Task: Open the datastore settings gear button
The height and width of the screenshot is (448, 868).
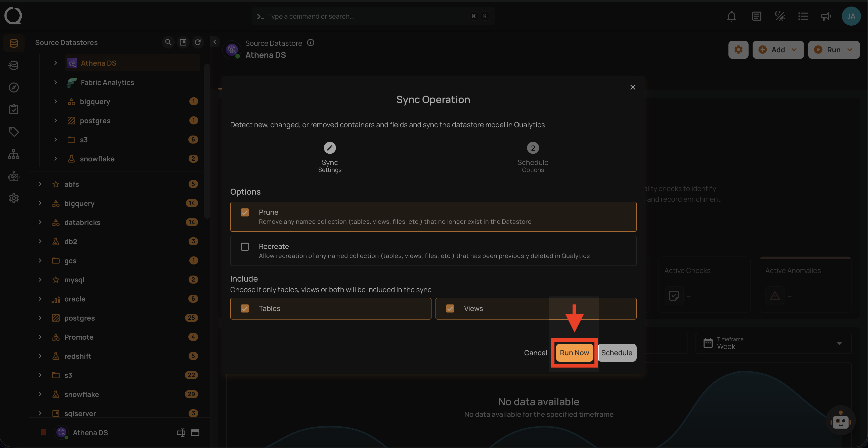Action: point(738,50)
